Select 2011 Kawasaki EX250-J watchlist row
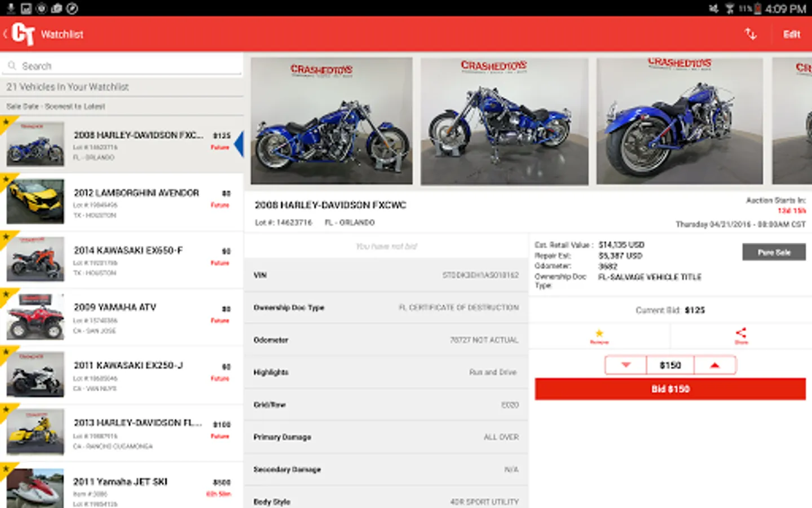Screen dimensions: 812x508 (122, 375)
